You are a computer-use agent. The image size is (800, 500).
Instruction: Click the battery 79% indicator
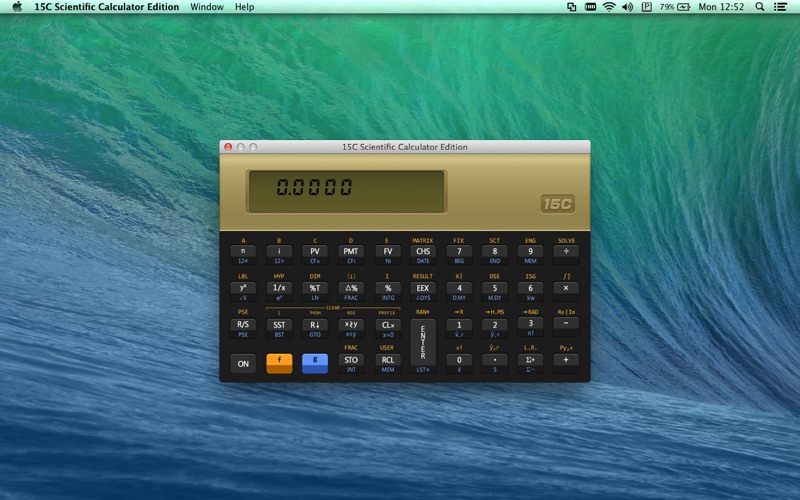674,7
